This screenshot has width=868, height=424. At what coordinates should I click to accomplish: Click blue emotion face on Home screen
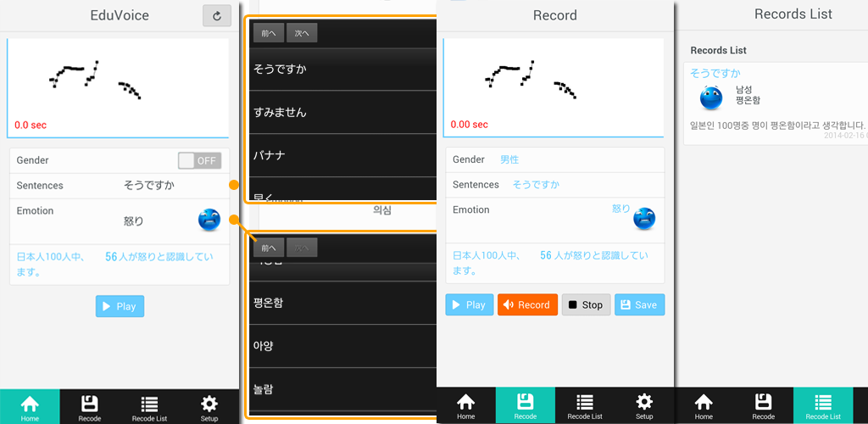(209, 220)
